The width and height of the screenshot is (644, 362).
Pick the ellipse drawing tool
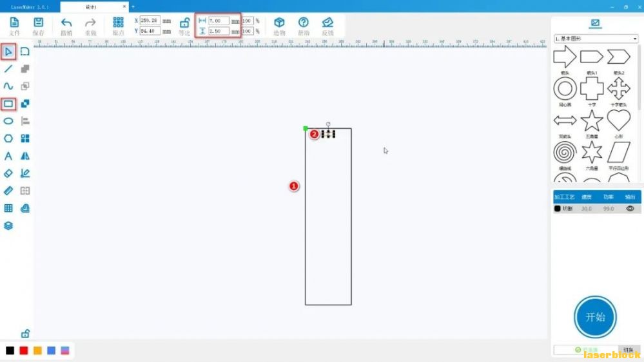pos(8,121)
